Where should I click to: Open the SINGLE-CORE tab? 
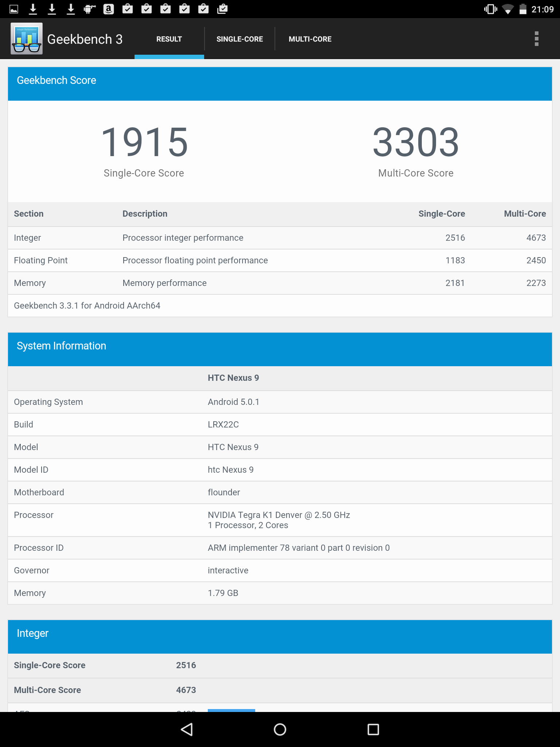[x=240, y=39]
